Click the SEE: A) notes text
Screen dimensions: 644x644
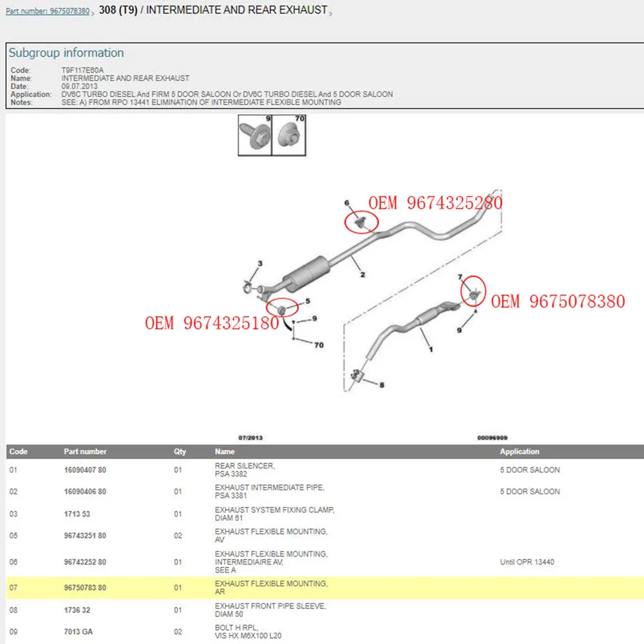click(201, 102)
